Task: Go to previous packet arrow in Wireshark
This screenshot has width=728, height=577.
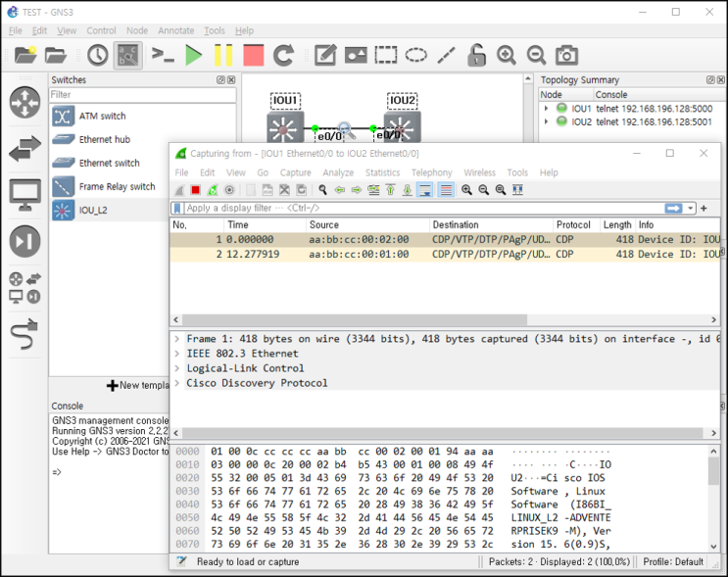Action: 340,190
